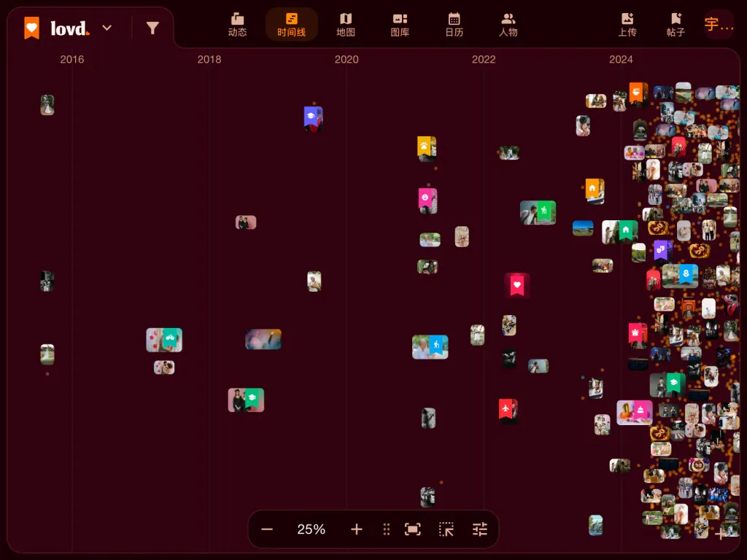Select the orange house bookmark

tap(592, 189)
